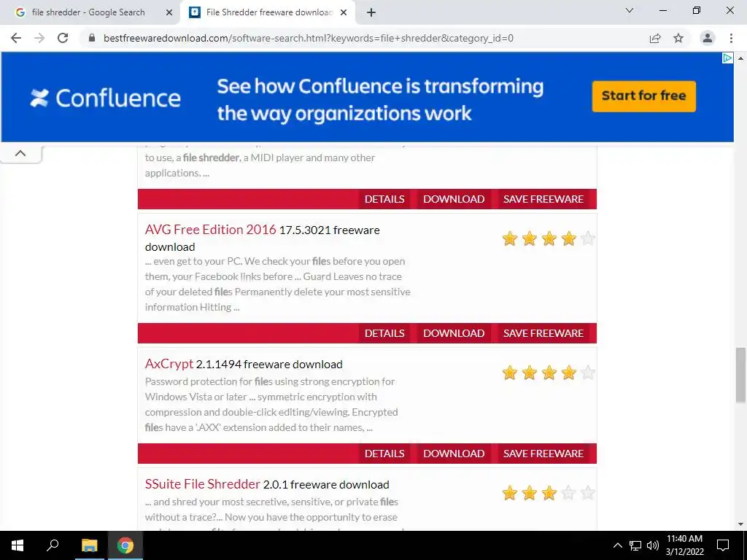Open notification center icon

pyautogui.click(x=723, y=545)
